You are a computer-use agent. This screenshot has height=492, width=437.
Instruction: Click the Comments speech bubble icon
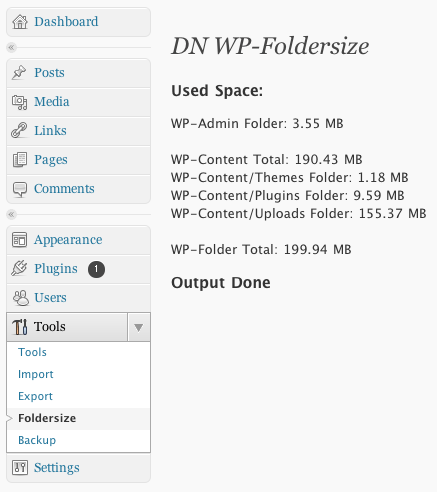(20, 189)
